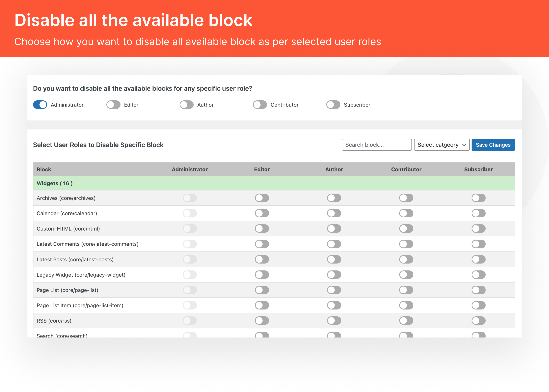Toggle Page List Item block for Author
549x392 pixels.
tap(334, 305)
